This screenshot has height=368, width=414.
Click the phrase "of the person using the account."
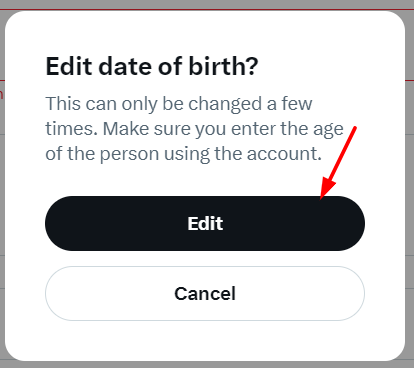(x=184, y=154)
